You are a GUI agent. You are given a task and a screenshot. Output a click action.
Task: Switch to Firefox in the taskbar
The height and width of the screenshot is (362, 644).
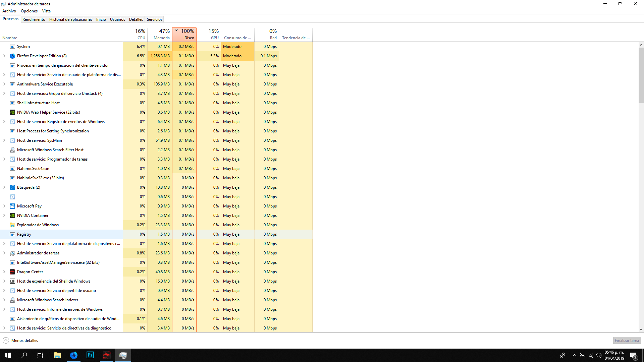tap(74, 355)
